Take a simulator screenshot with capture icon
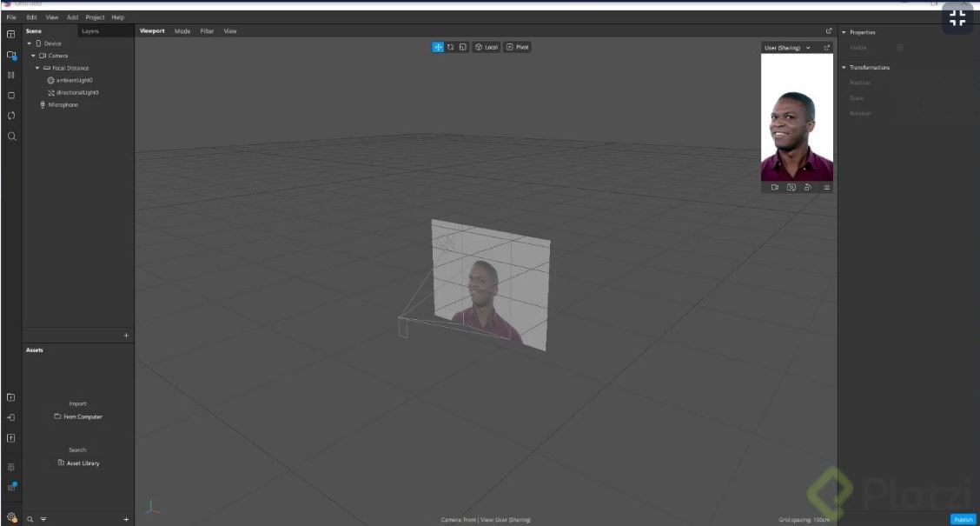Screen dimensions: 980x526 coord(791,187)
